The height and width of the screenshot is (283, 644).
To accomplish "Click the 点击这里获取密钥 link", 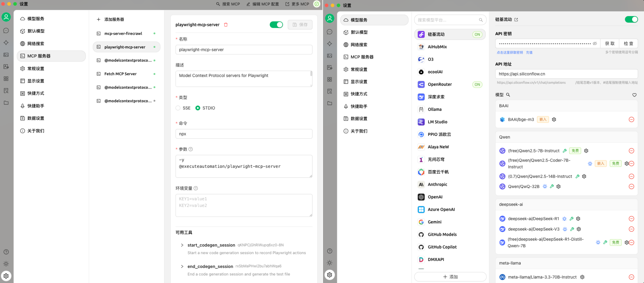I will click(510, 52).
